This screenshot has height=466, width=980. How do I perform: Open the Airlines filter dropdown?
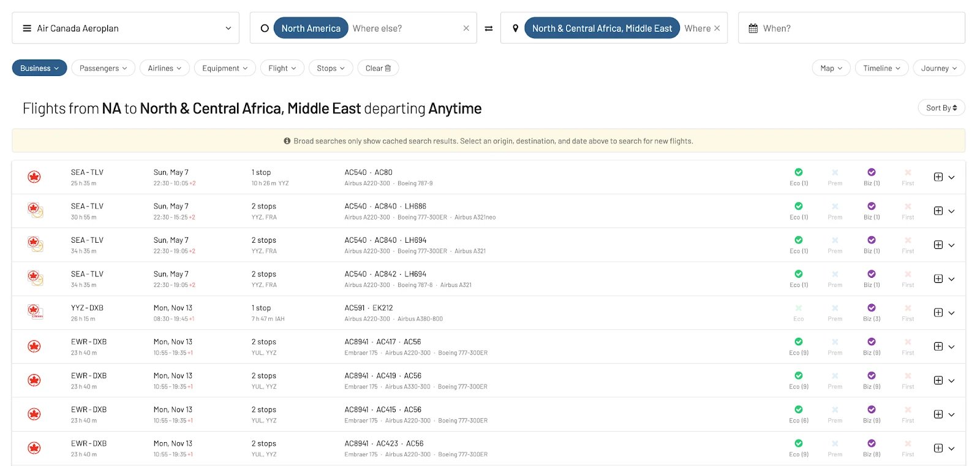coord(165,68)
